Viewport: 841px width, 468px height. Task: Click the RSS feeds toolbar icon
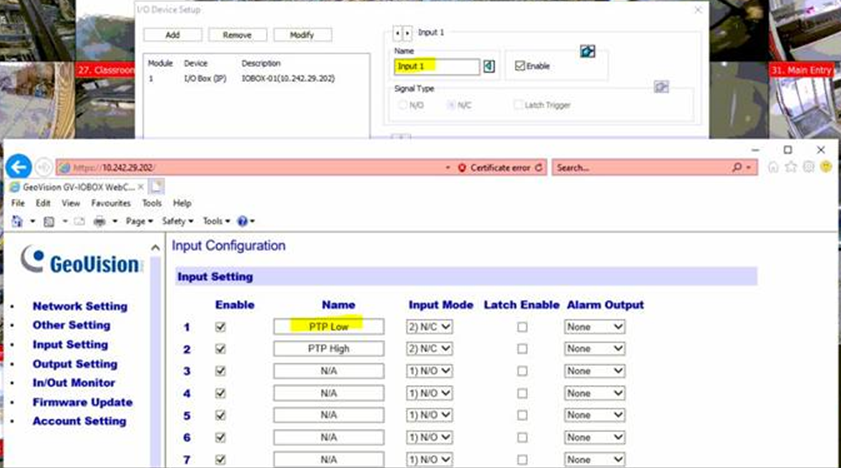tap(49, 221)
